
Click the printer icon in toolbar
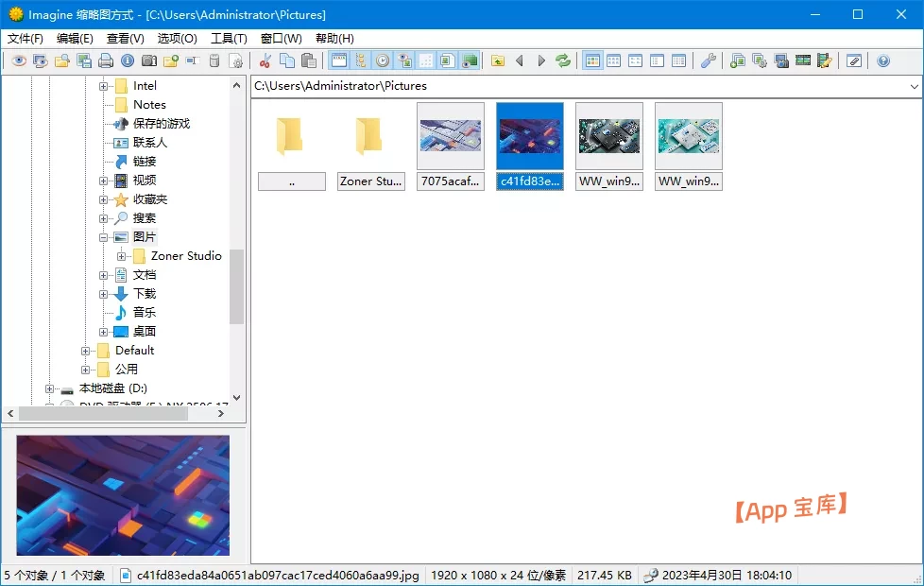[x=106, y=60]
